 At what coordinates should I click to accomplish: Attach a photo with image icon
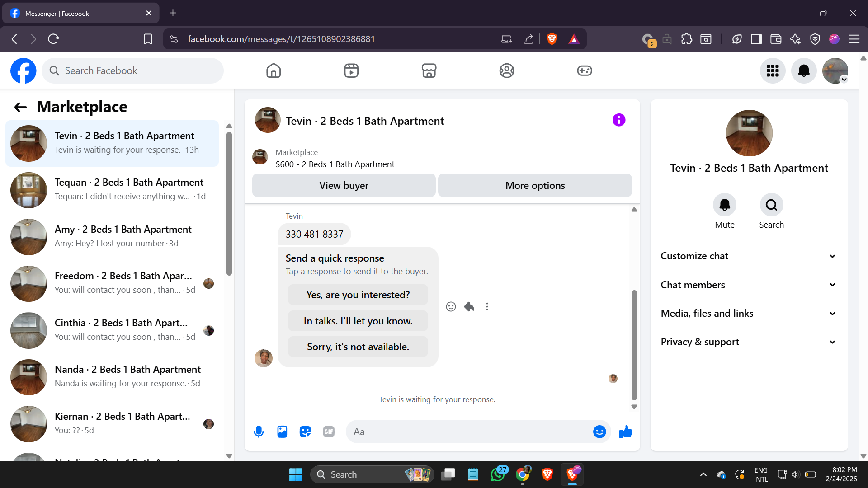click(x=282, y=432)
